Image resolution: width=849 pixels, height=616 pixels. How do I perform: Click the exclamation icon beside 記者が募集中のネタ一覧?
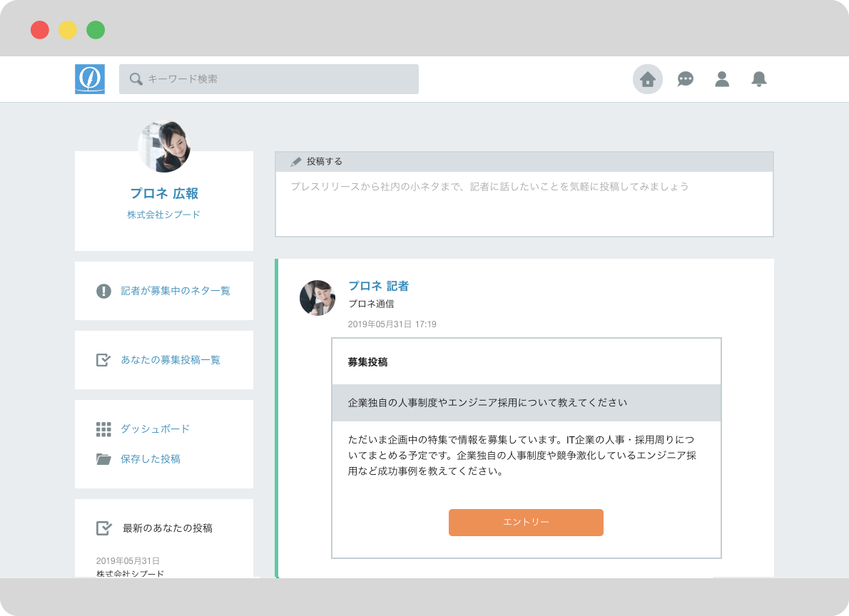click(103, 291)
